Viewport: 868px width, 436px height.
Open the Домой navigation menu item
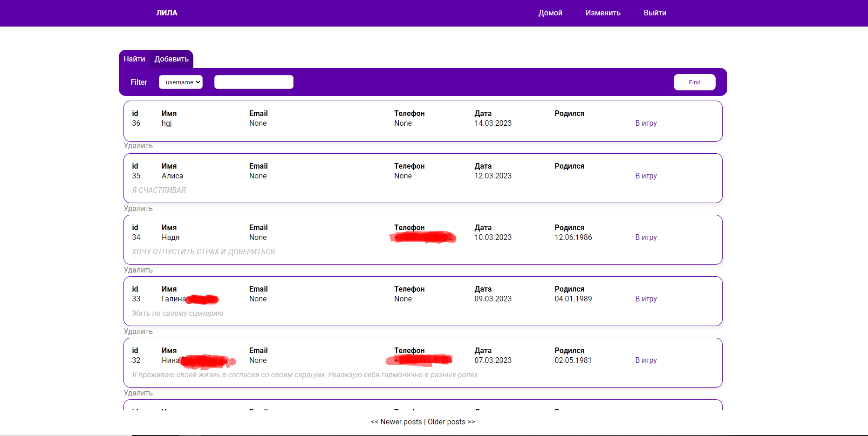click(550, 13)
